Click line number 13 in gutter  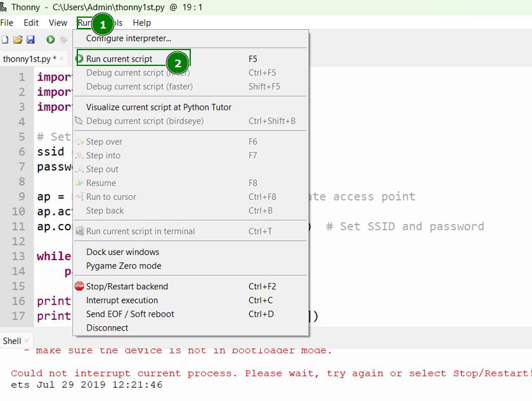click(18, 256)
